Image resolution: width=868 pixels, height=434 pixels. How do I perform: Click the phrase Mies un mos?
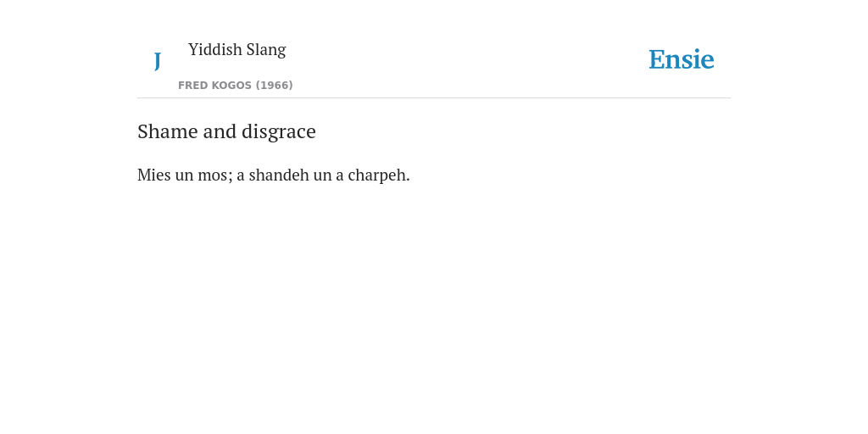(x=183, y=175)
